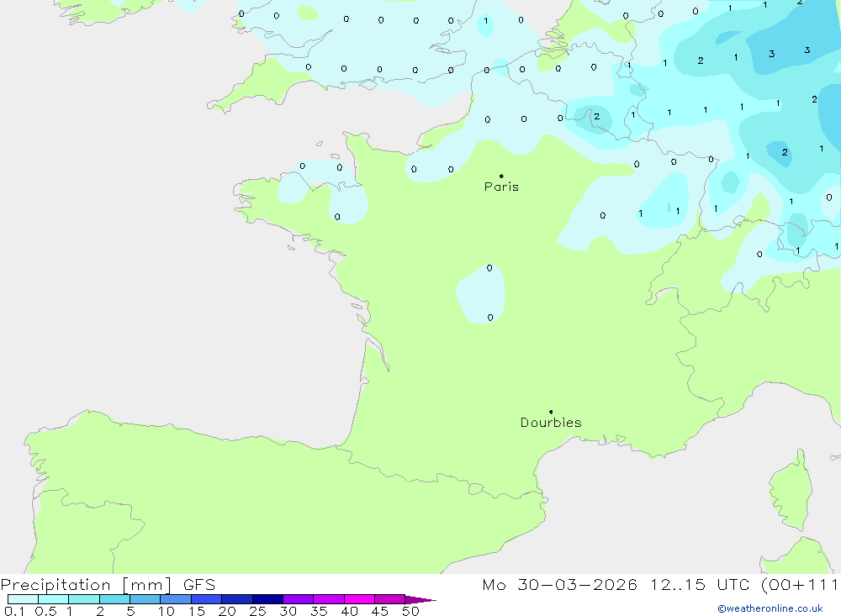Click the Paris city label
This screenshot has height=616, width=841.
tap(501, 187)
